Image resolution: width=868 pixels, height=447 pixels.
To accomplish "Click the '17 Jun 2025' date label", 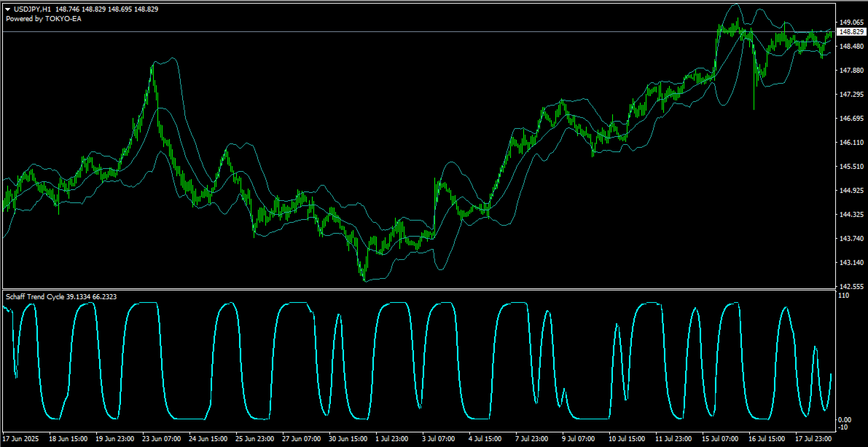I will (x=20, y=439).
